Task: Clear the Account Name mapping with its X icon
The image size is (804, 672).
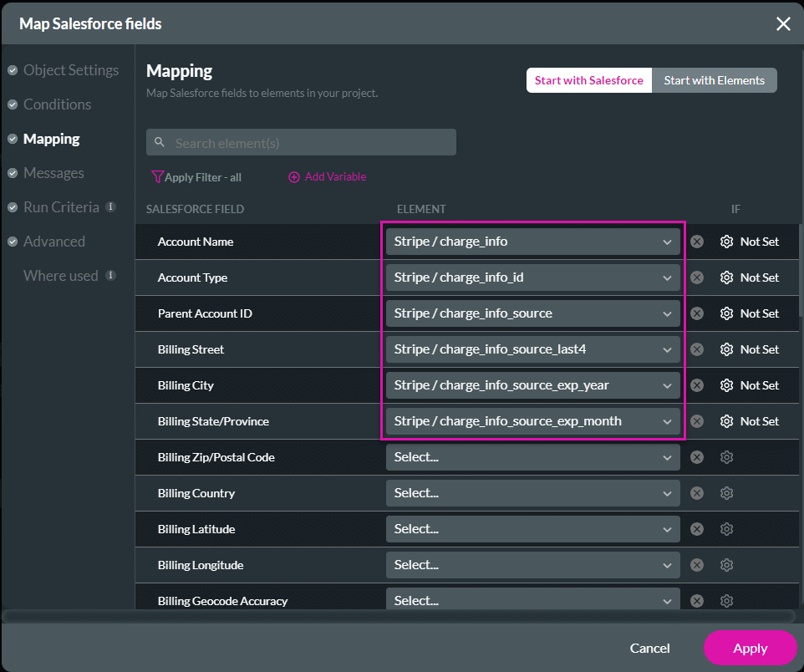Action: [x=697, y=242]
